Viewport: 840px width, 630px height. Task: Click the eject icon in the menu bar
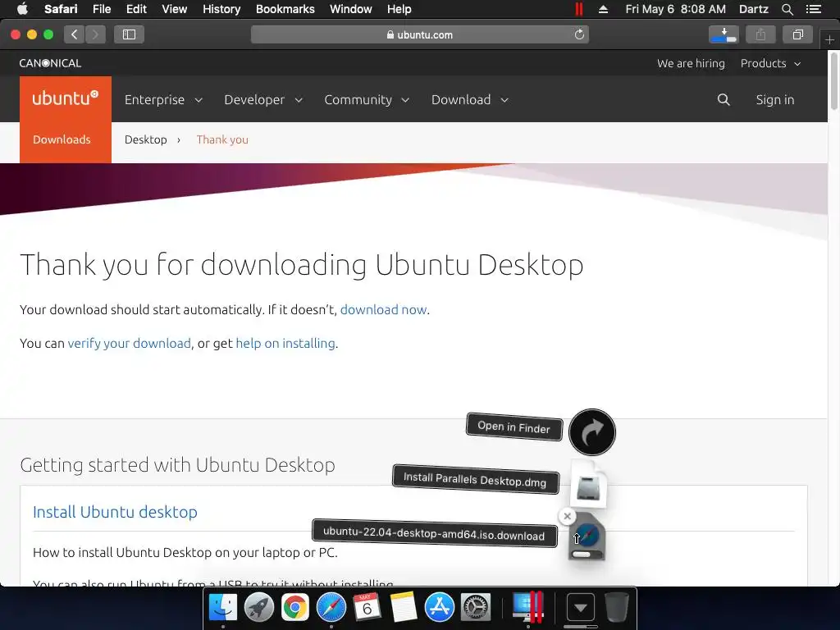pos(603,9)
